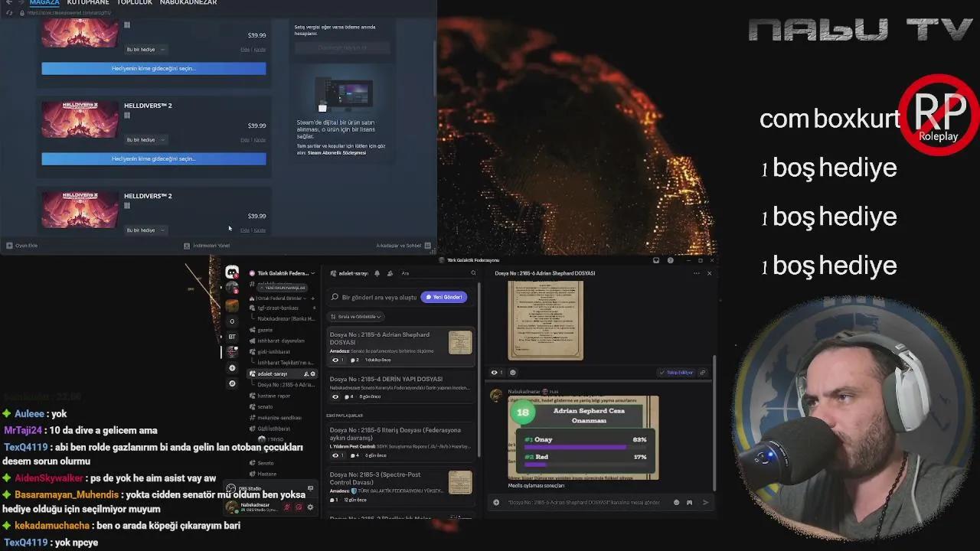Show member list icon in forum header
This screenshot has width=980, height=551.
coord(390,273)
